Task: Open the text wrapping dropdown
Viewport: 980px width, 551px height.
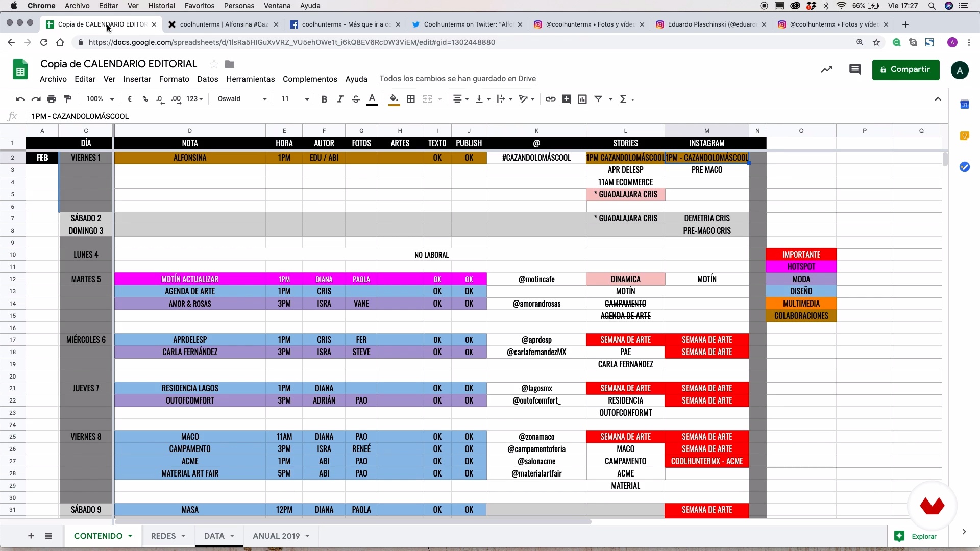Action: point(505,99)
